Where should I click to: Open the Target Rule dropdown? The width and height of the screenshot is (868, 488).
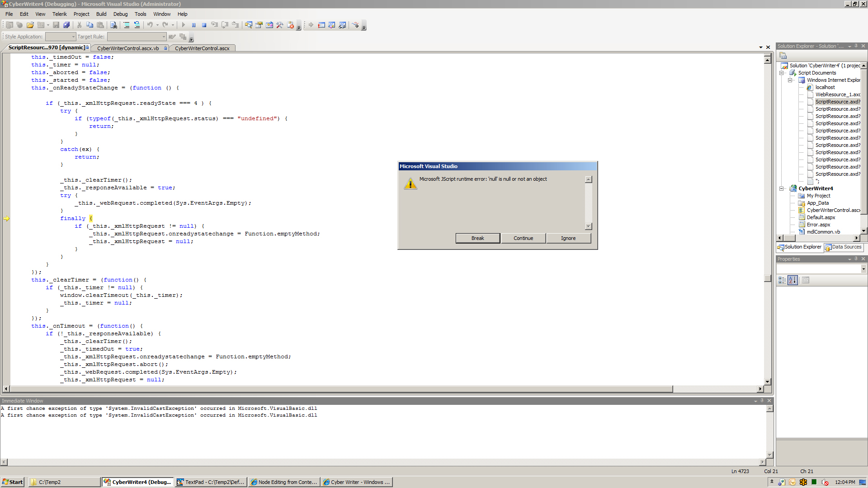point(164,37)
